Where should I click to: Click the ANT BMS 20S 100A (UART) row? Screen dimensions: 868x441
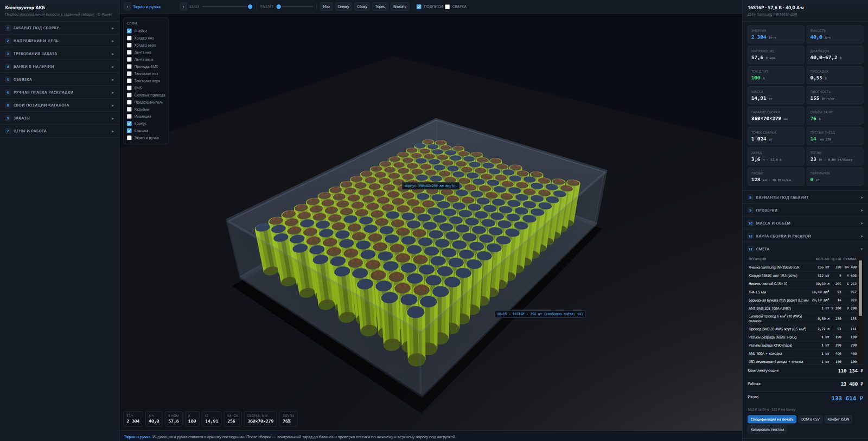point(802,308)
